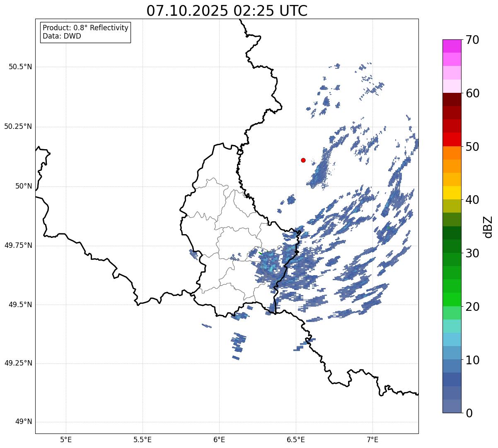Click the colorbar 50 tick label
The width and height of the screenshot is (498, 448).
pos(472,147)
